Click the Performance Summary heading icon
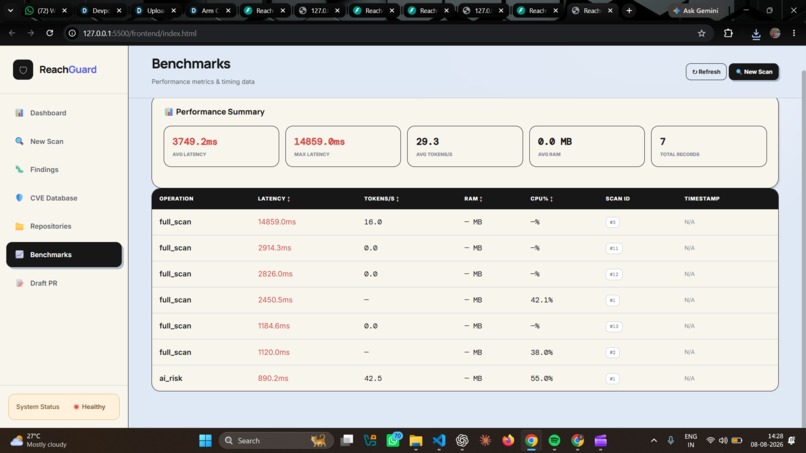 169,112
